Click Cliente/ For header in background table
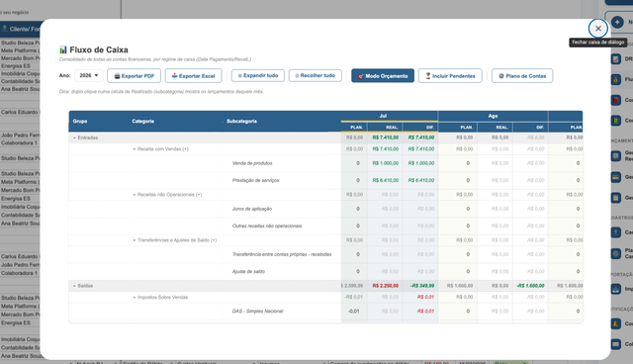The image size is (633, 364). coord(21,29)
